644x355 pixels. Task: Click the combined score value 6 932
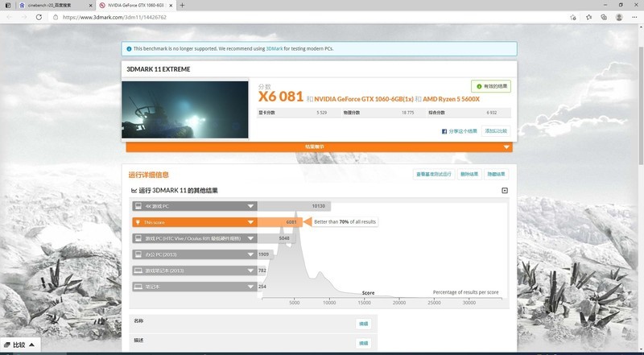492,113
